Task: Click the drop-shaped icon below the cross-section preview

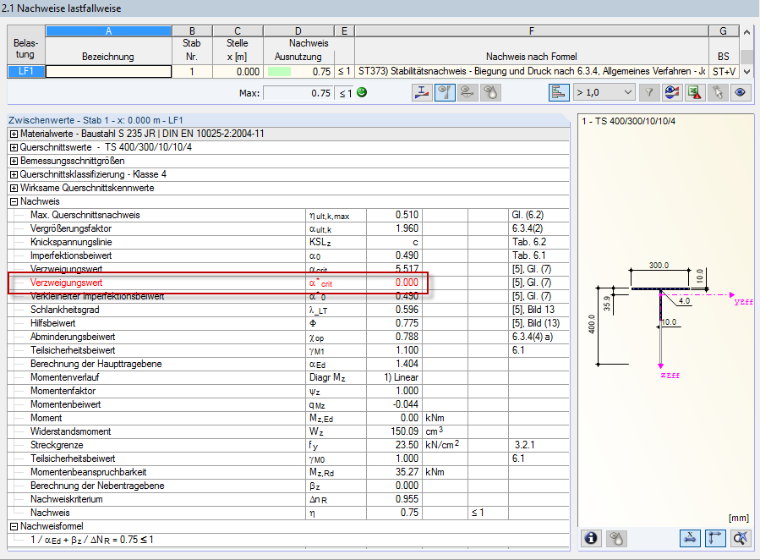Action: [616, 538]
